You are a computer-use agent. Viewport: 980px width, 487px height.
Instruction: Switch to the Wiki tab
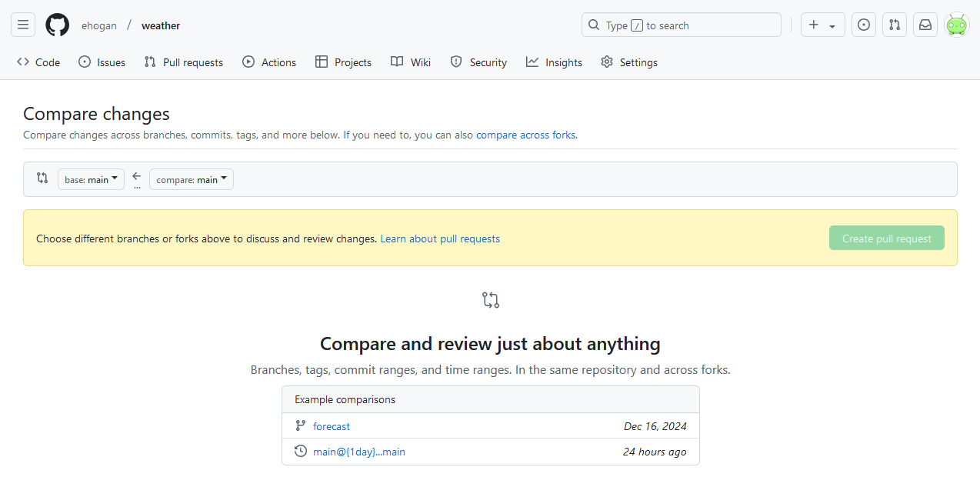[x=411, y=62]
